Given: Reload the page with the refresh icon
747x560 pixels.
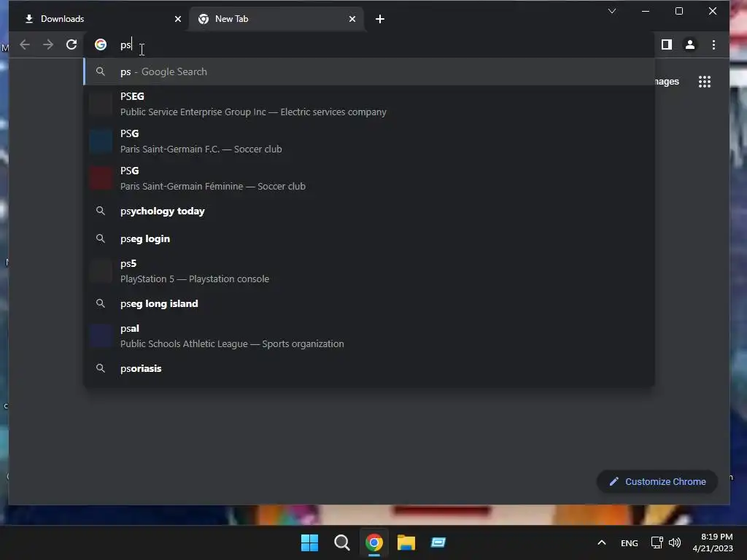Looking at the screenshot, I should tap(71, 44).
